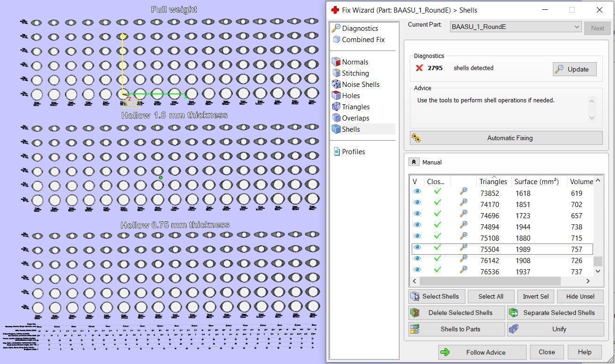Image resolution: width=615 pixels, height=364 pixels.
Task: Toggle visibility eye for shell 75504
Action: coord(417,247)
